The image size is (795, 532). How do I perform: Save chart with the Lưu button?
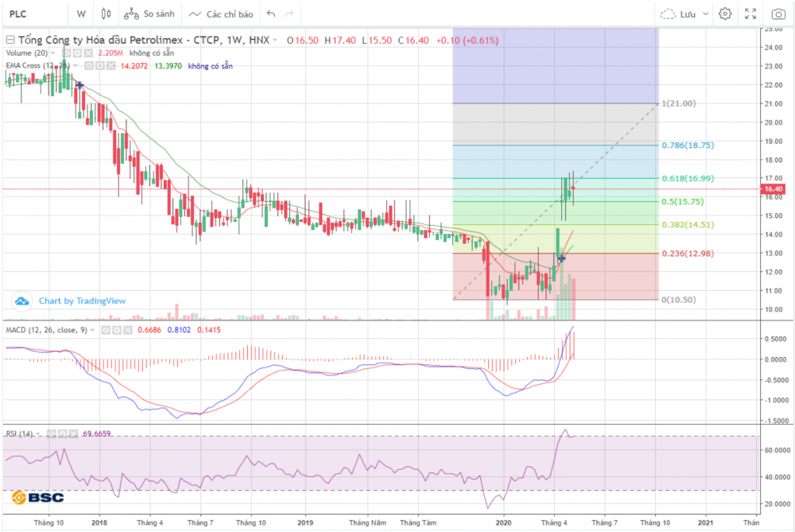pos(680,14)
